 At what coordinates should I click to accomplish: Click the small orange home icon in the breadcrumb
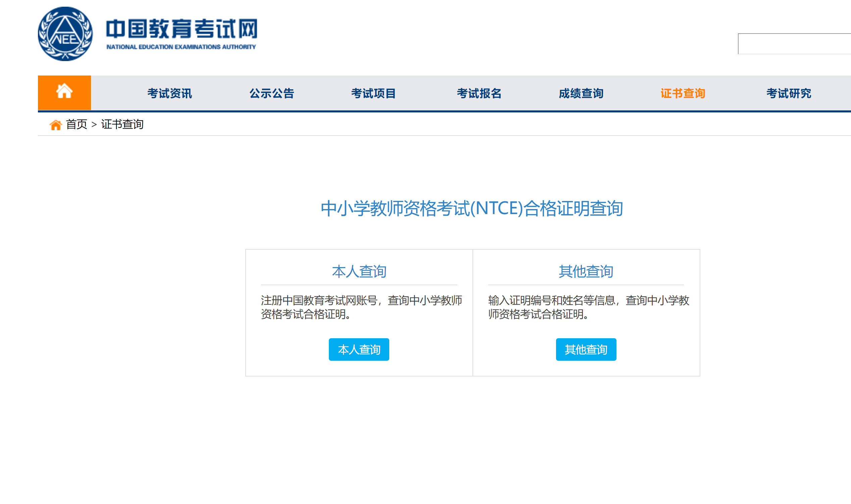pos(55,125)
